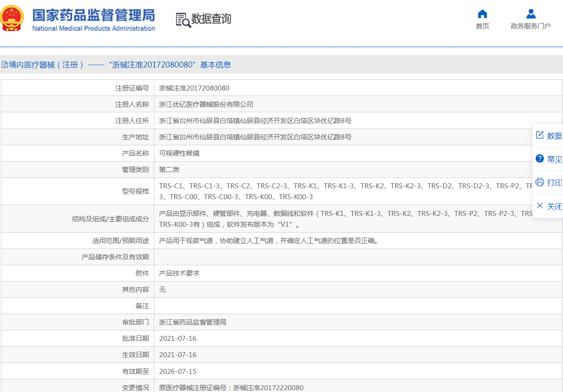Screen dimensions: 563x392
Task: Click the 产品用于观察气道 intended use text
Action: coord(269,240)
